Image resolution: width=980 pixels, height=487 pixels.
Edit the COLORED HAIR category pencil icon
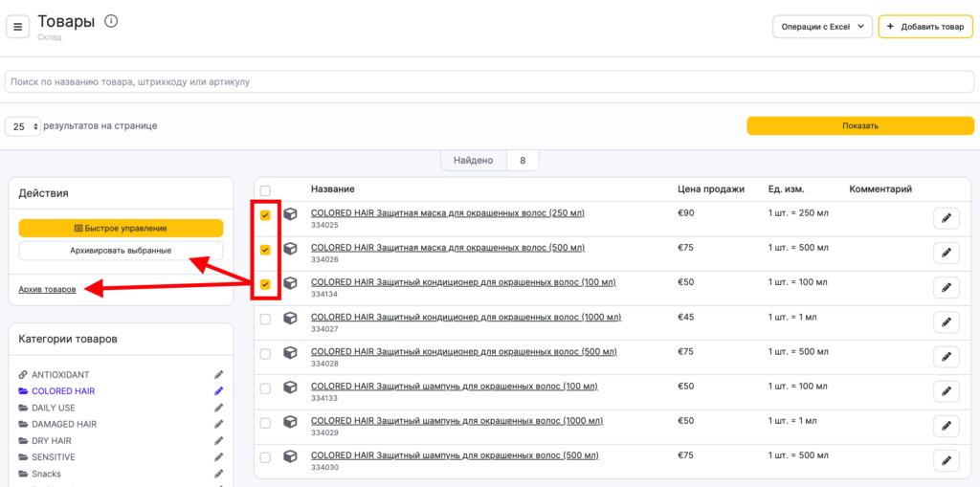(x=218, y=391)
